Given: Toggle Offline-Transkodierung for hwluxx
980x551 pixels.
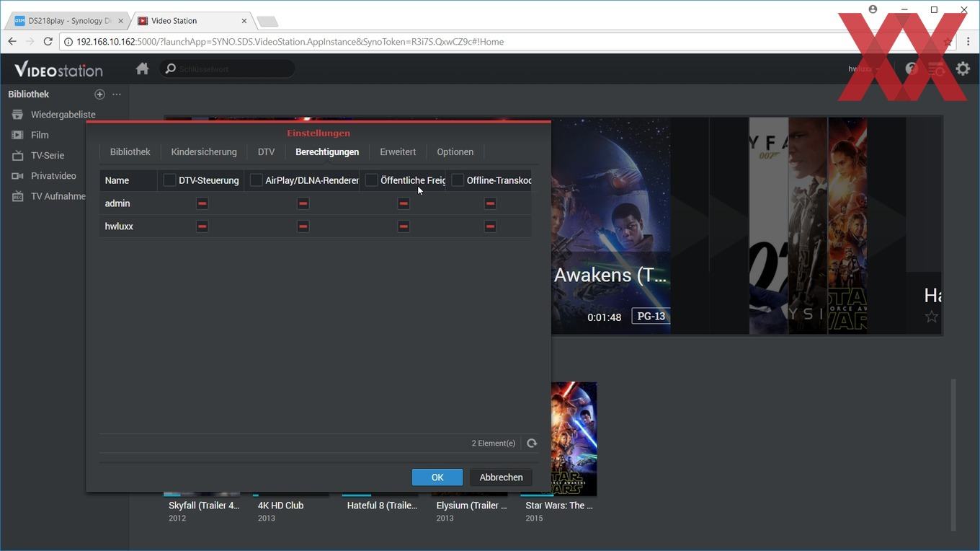Looking at the screenshot, I should point(490,226).
